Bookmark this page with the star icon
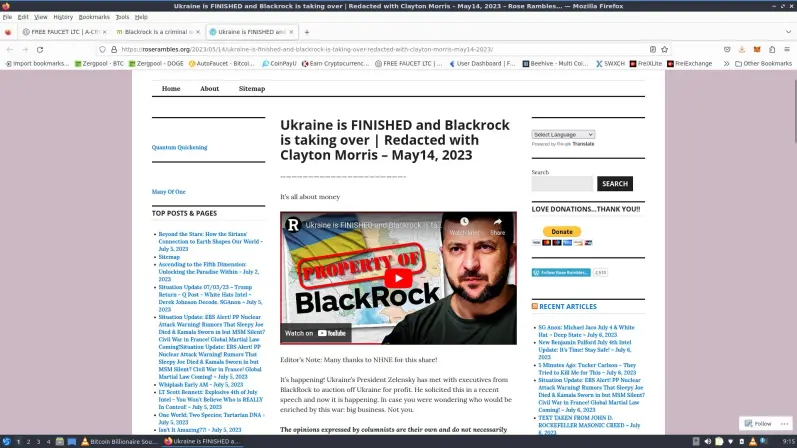Viewport: 797px width, 448px height. 664,49
